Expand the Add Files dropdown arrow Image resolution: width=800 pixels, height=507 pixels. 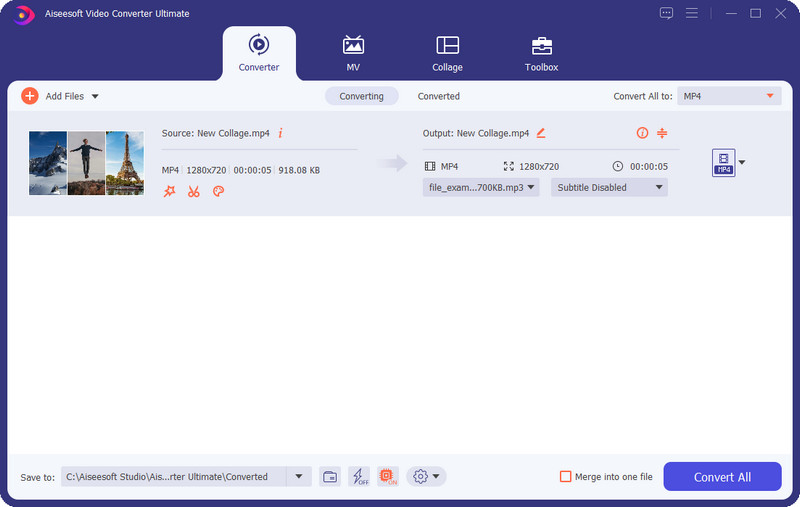(95, 96)
